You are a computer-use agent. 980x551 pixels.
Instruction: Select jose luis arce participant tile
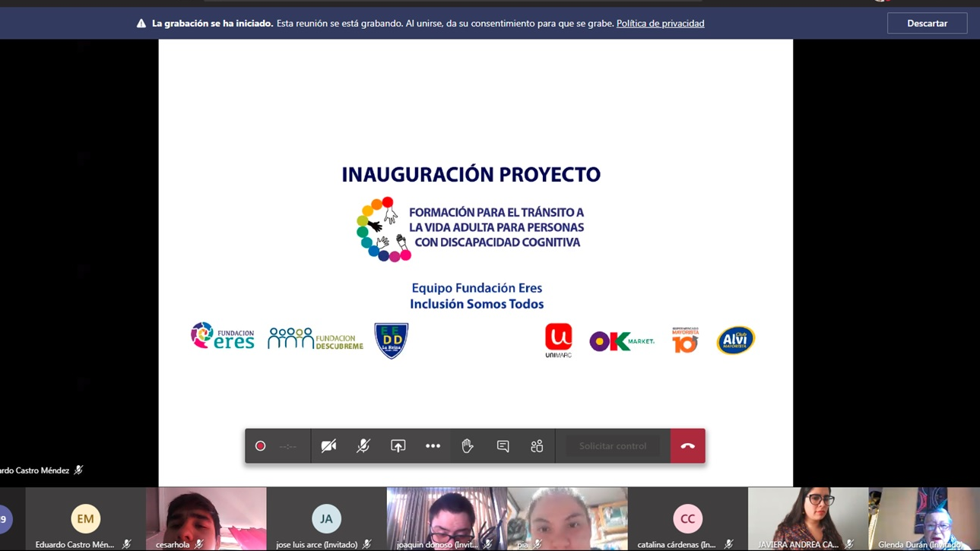(326, 519)
